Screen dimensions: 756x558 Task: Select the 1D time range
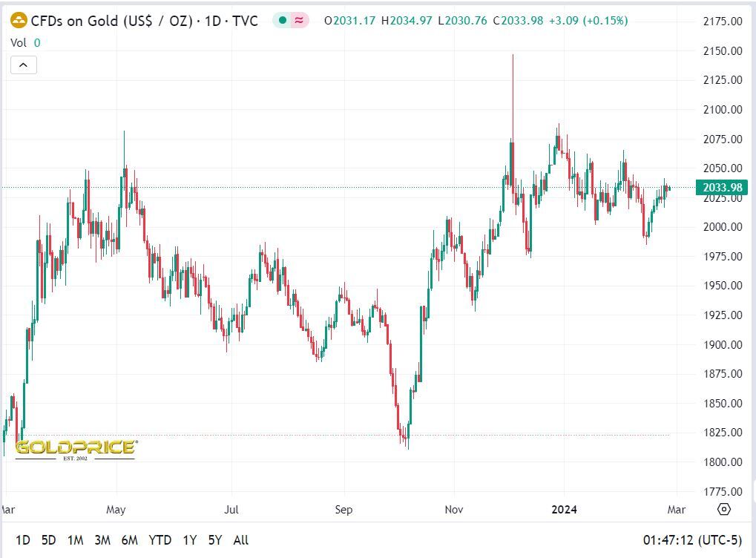(23, 540)
